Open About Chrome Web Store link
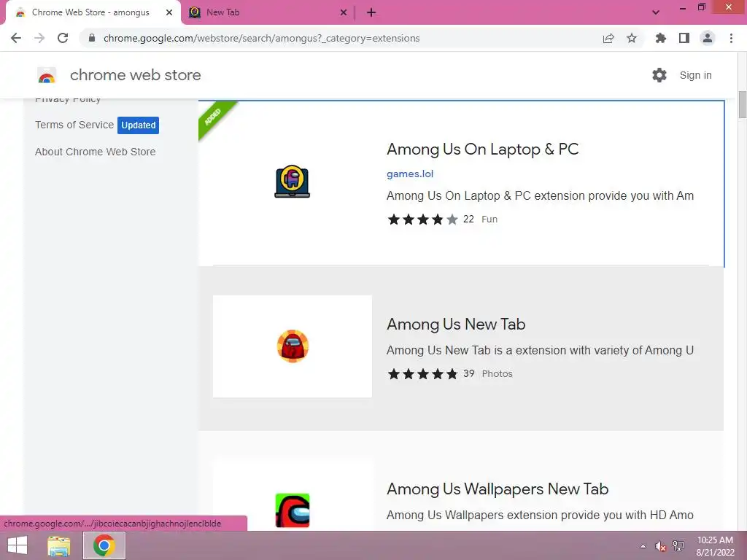The height and width of the screenshot is (560, 747). pyautogui.click(x=96, y=152)
